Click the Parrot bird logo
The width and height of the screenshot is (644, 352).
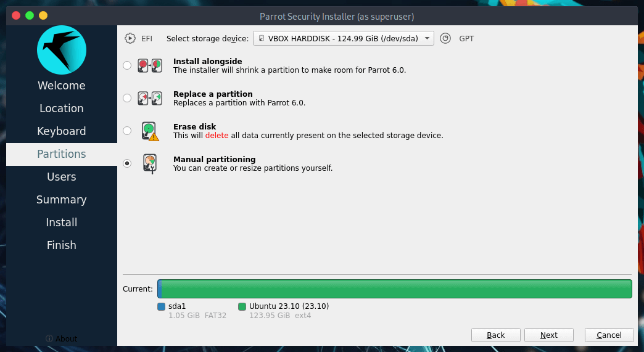[x=62, y=50]
